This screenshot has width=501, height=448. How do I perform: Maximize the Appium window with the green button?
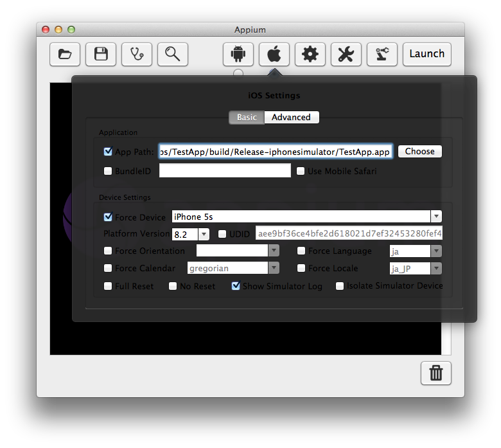(x=71, y=30)
